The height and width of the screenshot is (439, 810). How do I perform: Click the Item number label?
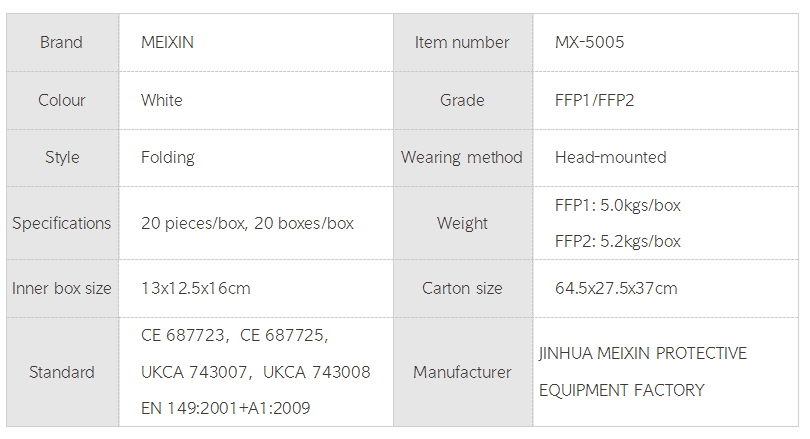pyautogui.click(x=462, y=42)
